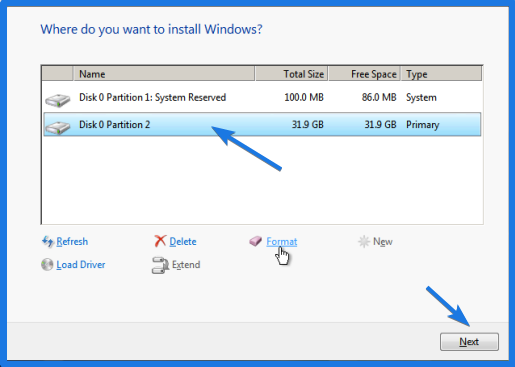Click the Next button
This screenshot has height=367, width=515.
[x=469, y=342]
